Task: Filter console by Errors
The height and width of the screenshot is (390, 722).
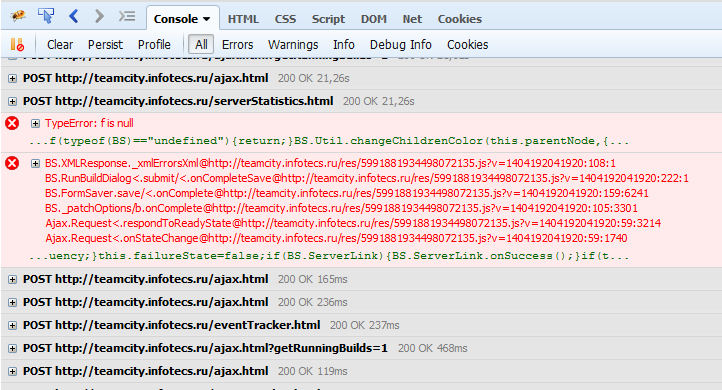Action: click(238, 45)
